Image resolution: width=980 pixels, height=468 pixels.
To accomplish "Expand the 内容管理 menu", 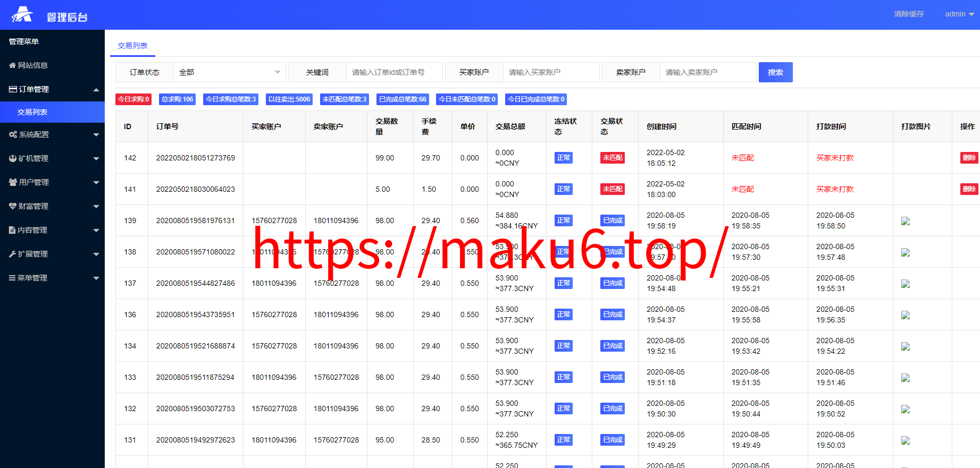I will (52, 230).
